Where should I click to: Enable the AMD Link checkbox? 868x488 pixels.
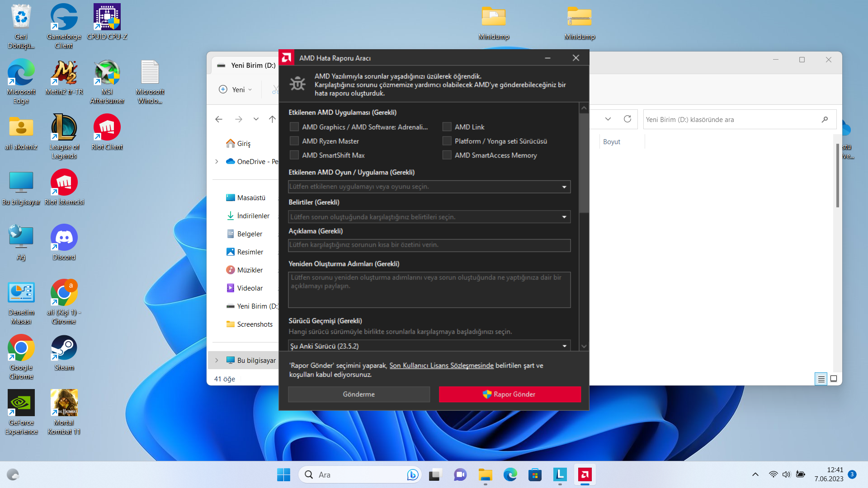click(x=447, y=127)
